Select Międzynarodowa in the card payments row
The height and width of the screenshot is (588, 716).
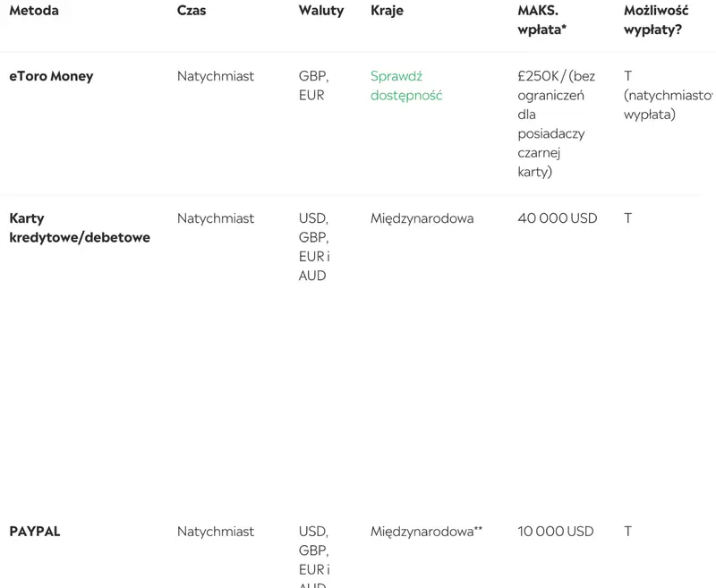coord(422,218)
